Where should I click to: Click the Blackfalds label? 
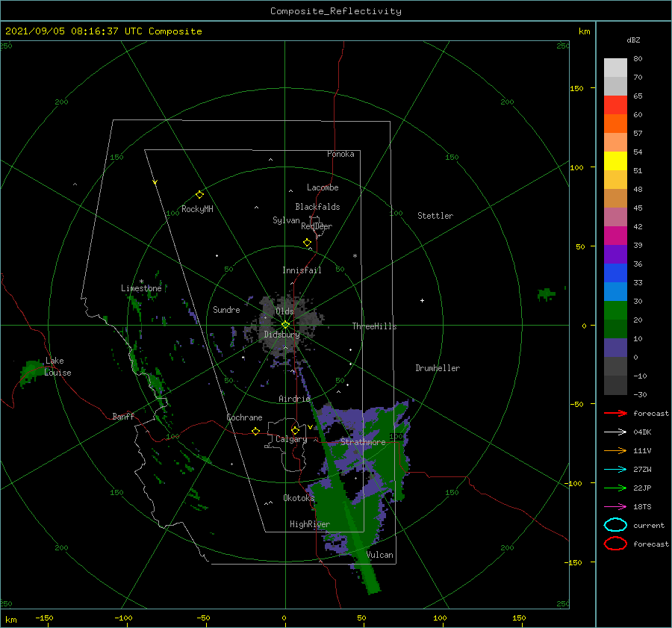tap(317, 207)
